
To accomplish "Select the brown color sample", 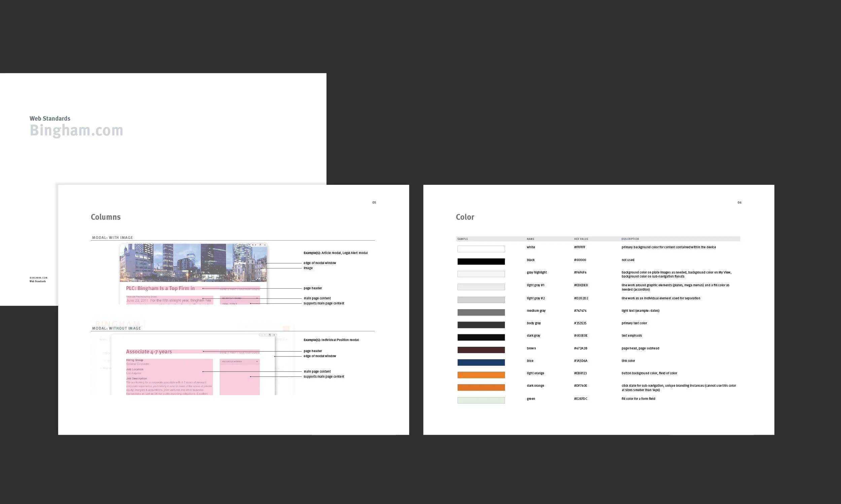I will [481, 350].
